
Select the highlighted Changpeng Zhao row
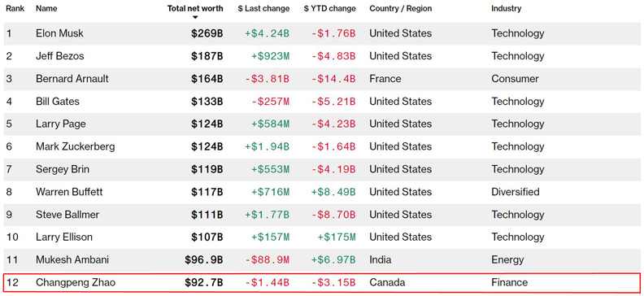pos(322,282)
